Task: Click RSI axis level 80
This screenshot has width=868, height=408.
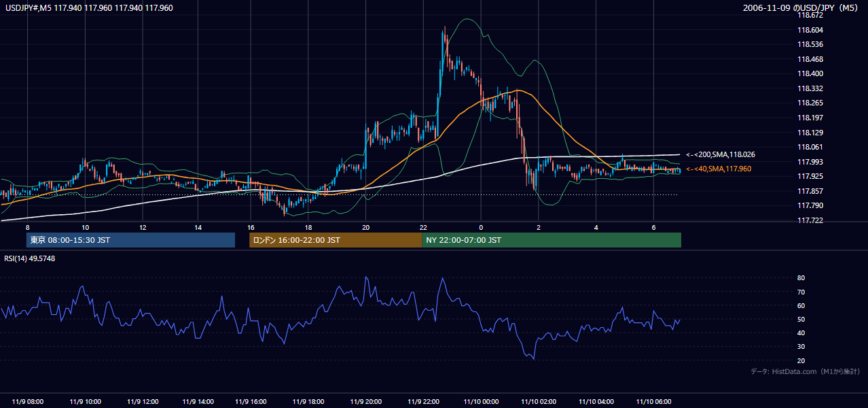Action: pos(801,278)
